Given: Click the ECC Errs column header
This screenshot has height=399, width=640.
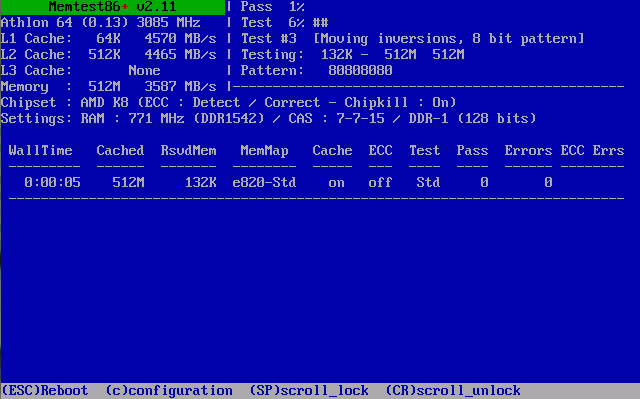Looking at the screenshot, I should (592, 151).
